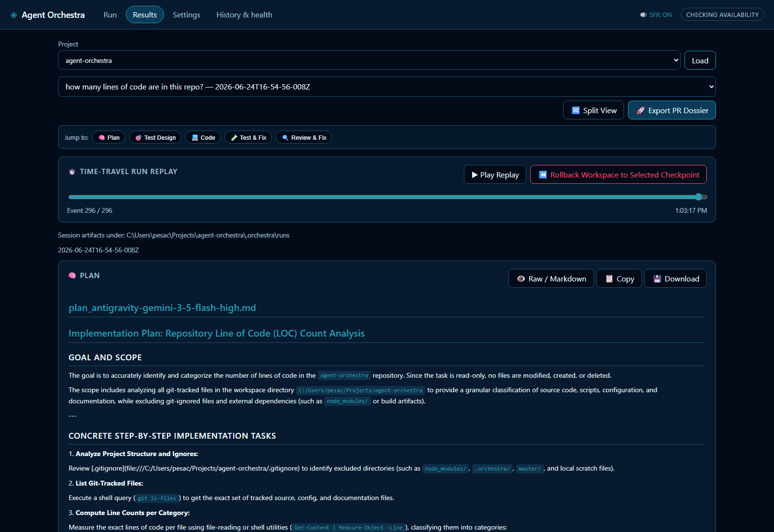Jump to Test Design section
This screenshot has width=774, height=532.
coord(155,137)
